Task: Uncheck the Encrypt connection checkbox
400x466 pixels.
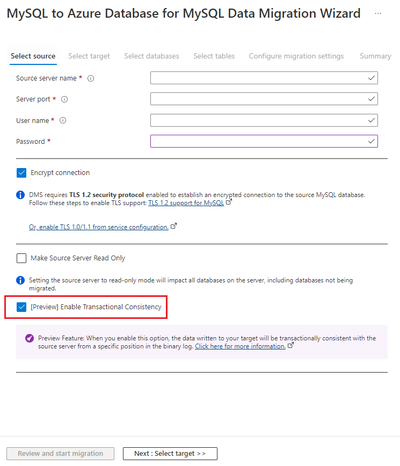Action: tap(21, 173)
